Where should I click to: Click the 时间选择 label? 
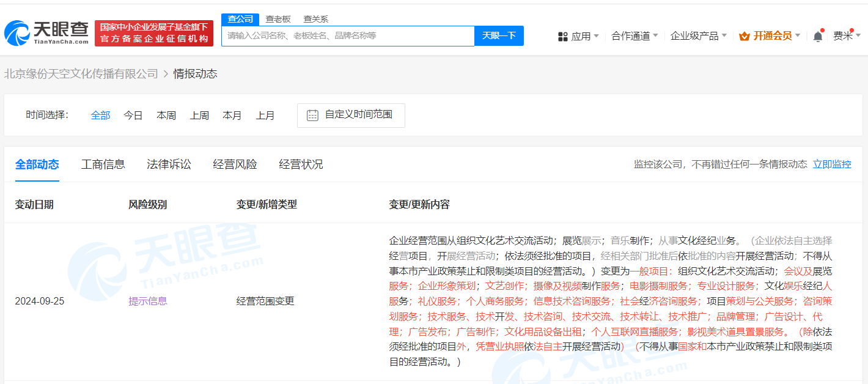click(48, 116)
